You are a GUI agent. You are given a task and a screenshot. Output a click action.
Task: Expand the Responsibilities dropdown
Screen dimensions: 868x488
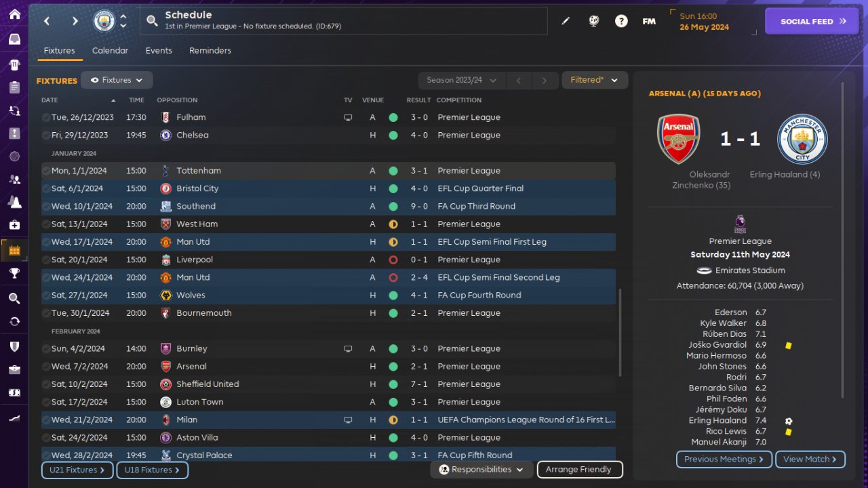[x=481, y=469]
